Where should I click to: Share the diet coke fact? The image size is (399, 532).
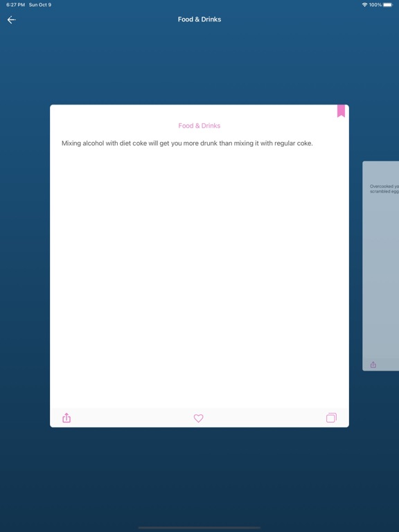tap(66, 418)
